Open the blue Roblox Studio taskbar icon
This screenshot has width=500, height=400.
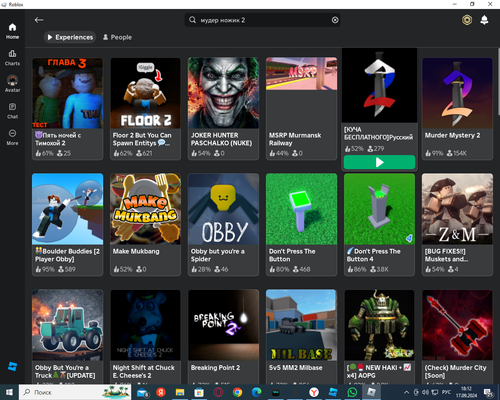[x=333, y=392]
